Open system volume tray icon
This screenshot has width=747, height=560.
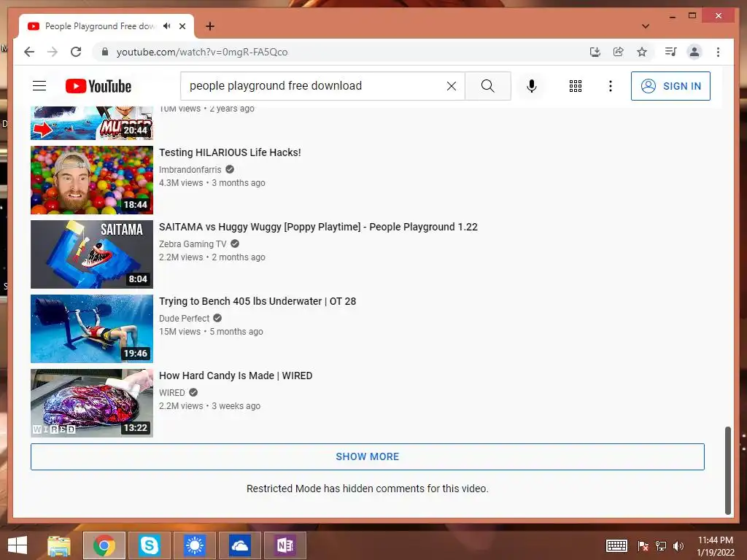pyautogui.click(x=678, y=546)
